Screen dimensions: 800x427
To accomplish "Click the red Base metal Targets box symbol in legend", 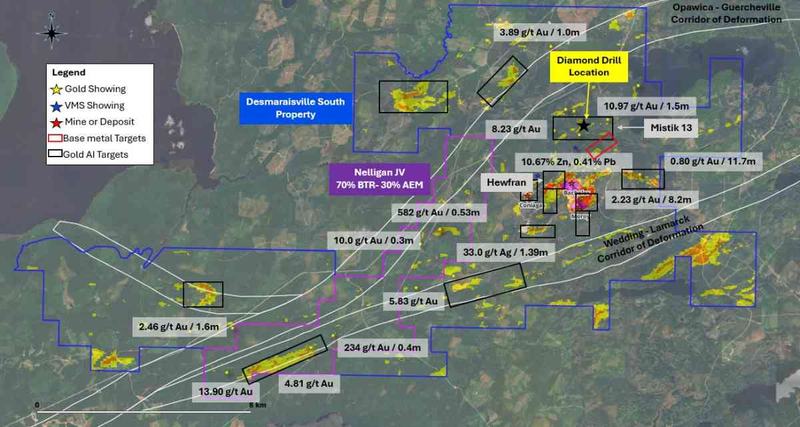I will [x=56, y=138].
